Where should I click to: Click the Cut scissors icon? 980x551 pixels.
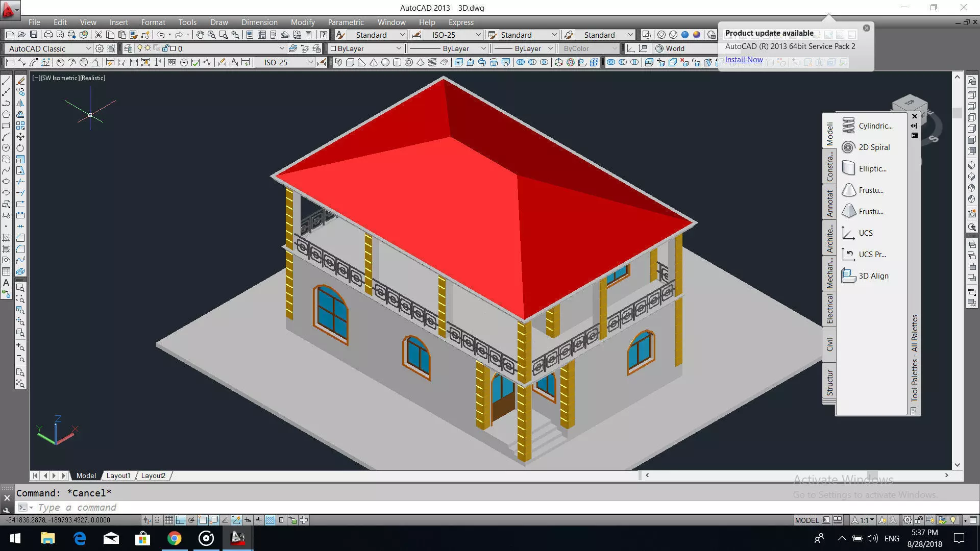coord(99,35)
